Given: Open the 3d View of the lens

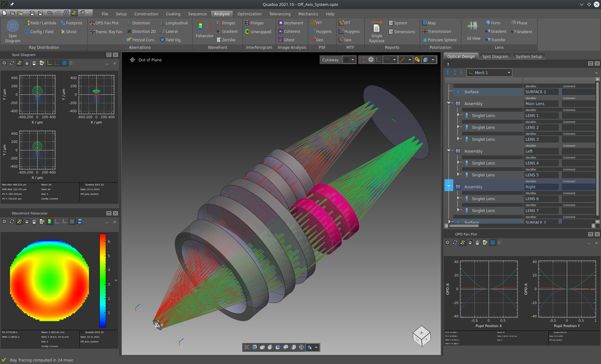Looking at the screenshot, I should tap(473, 31).
